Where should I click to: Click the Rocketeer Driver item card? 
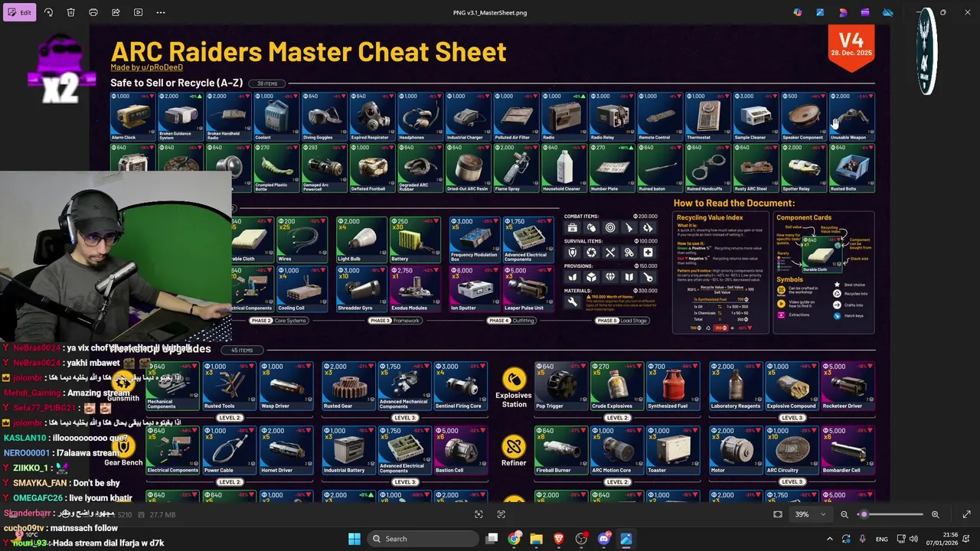847,386
